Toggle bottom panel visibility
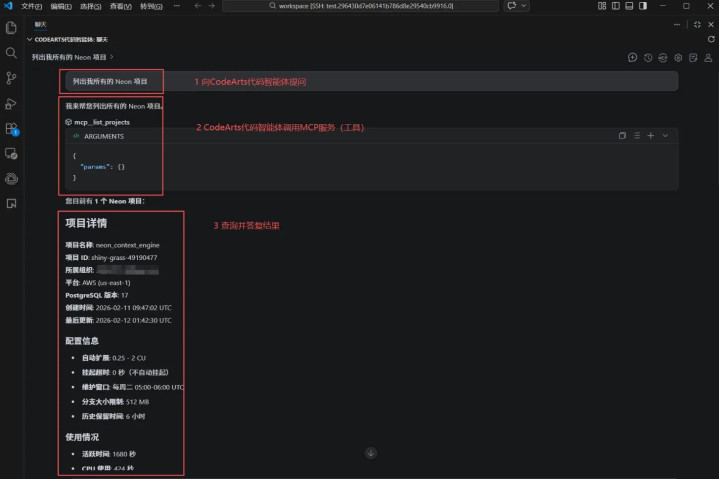 point(629,6)
